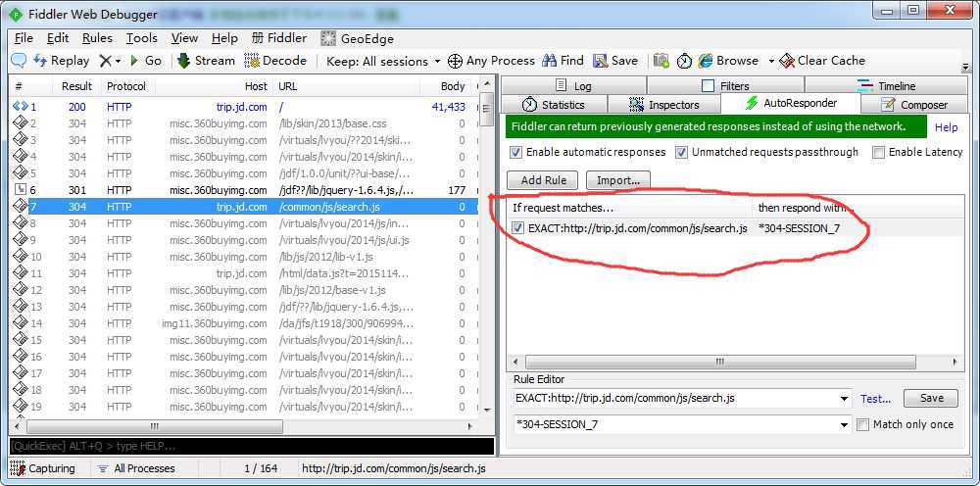Screen dimensions: 980x486
Task: Switch to the Composer tab
Action: coord(914,104)
